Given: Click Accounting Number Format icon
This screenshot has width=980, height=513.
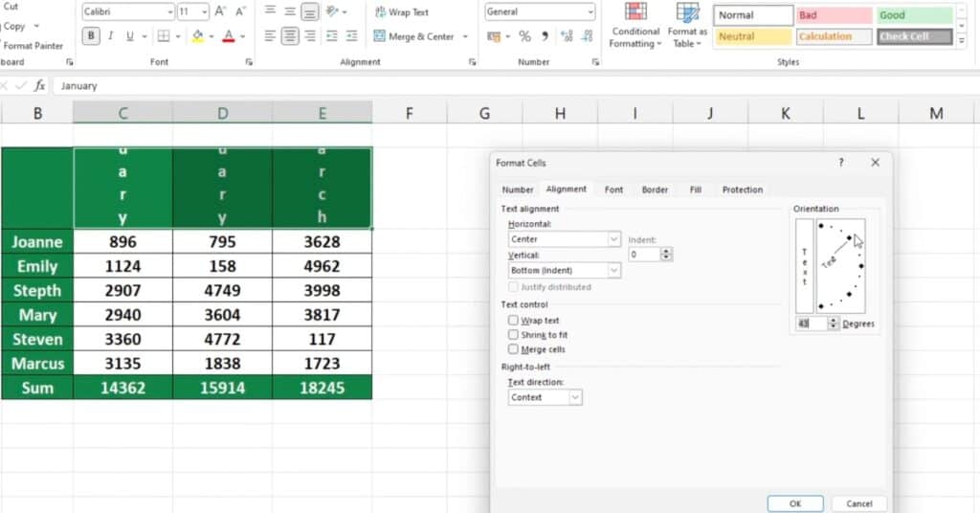Looking at the screenshot, I should pos(494,36).
